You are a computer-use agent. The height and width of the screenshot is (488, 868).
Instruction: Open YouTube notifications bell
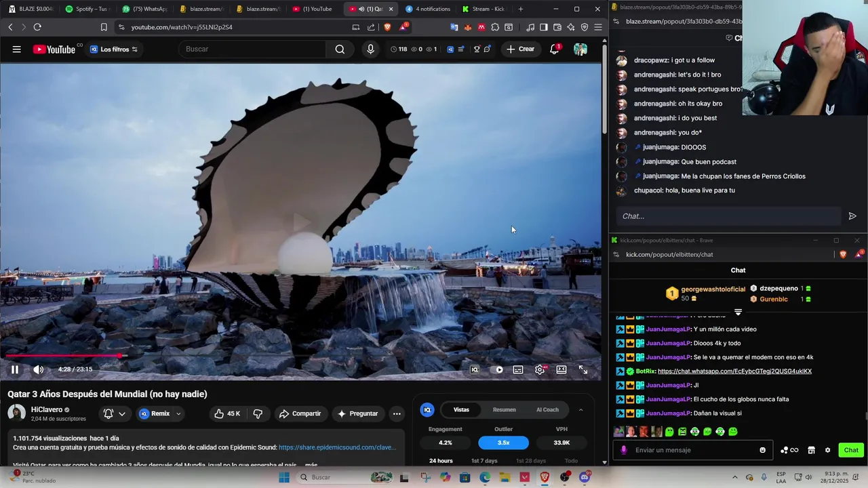tap(554, 49)
